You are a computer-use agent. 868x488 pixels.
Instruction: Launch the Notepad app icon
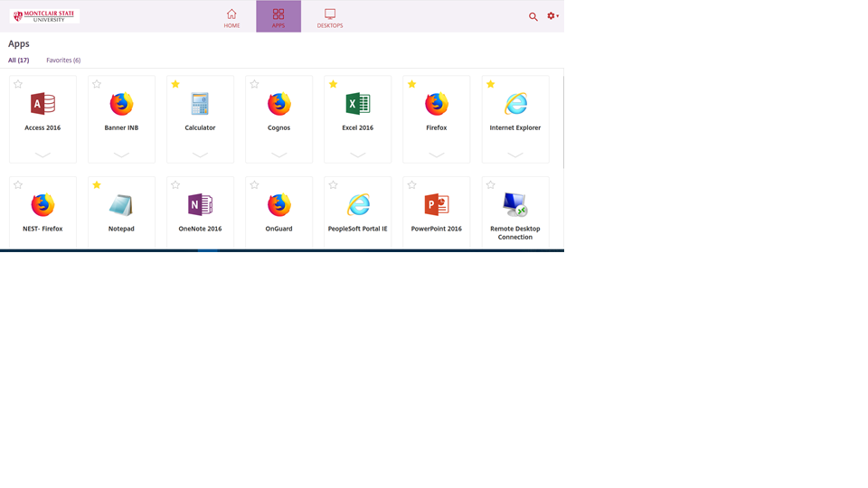121,205
